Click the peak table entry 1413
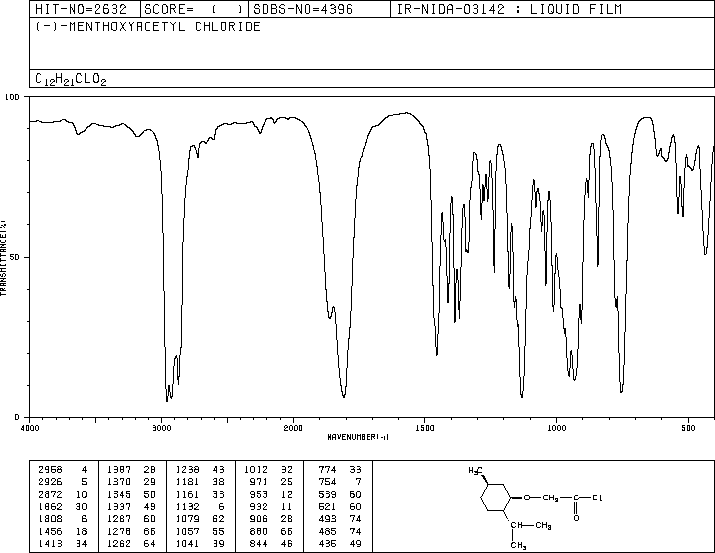This screenshot has height=553, width=715. tap(50, 544)
